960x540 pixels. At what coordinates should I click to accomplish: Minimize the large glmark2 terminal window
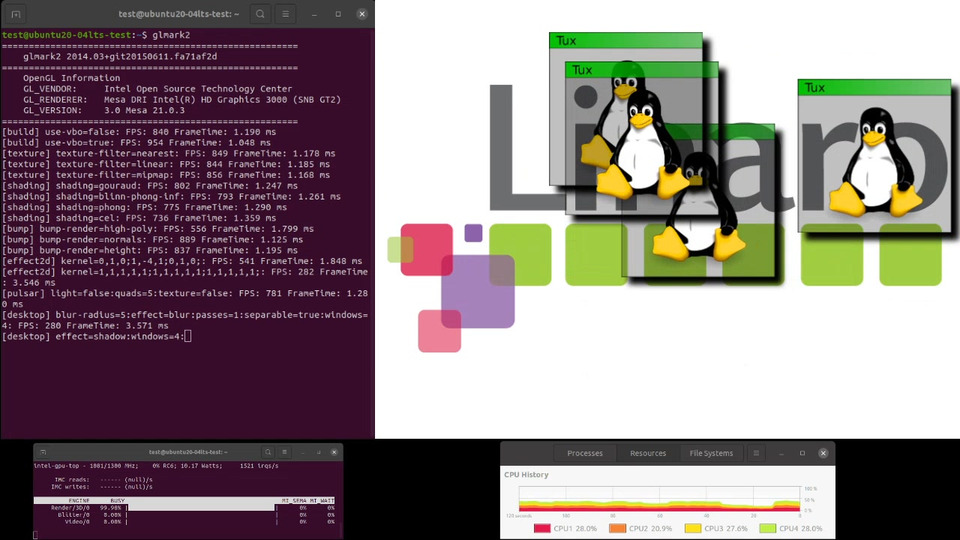click(314, 13)
